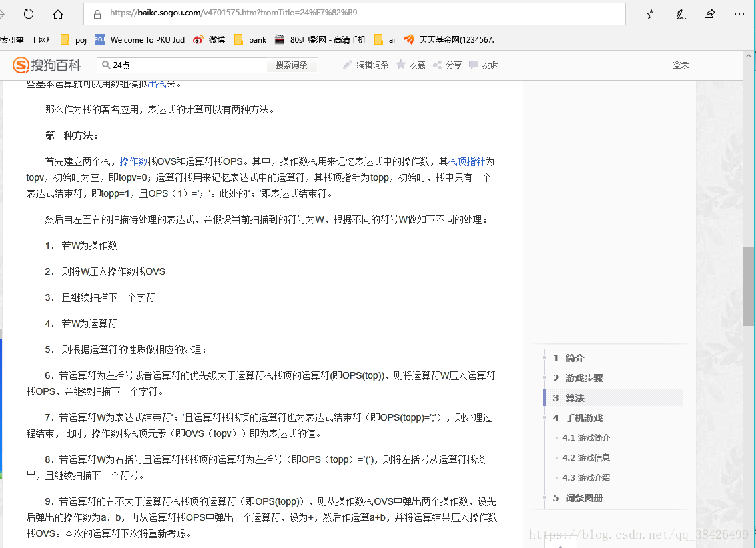This screenshot has width=756, height=548.
Task: Click the heading 第一种方法：
Action: click(71, 135)
